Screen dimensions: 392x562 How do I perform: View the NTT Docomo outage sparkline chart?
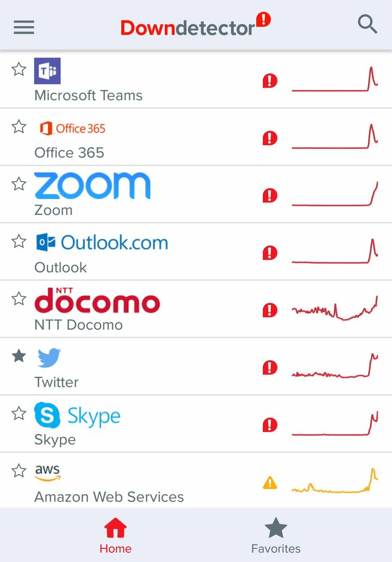click(335, 308)
